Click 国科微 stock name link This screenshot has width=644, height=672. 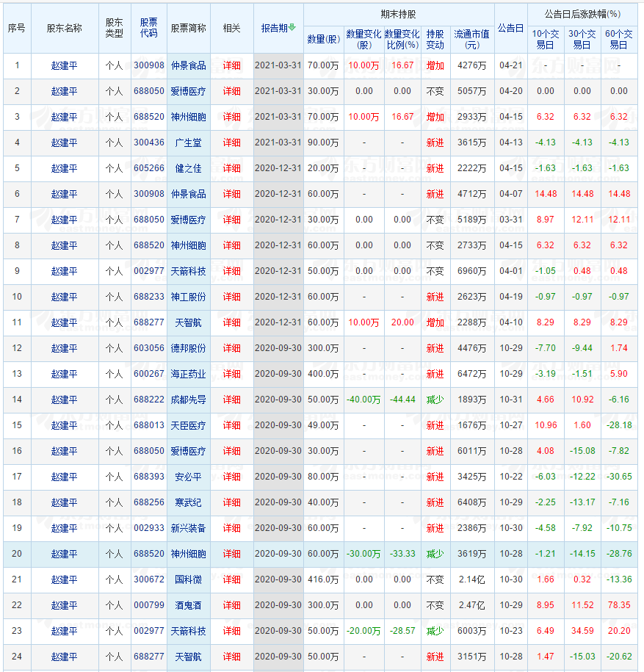pos(188,580)
